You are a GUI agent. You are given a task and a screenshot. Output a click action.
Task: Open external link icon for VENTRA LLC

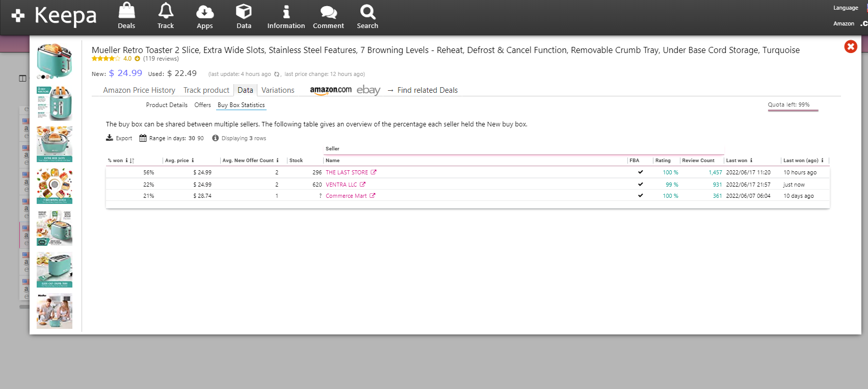(362, 185)
